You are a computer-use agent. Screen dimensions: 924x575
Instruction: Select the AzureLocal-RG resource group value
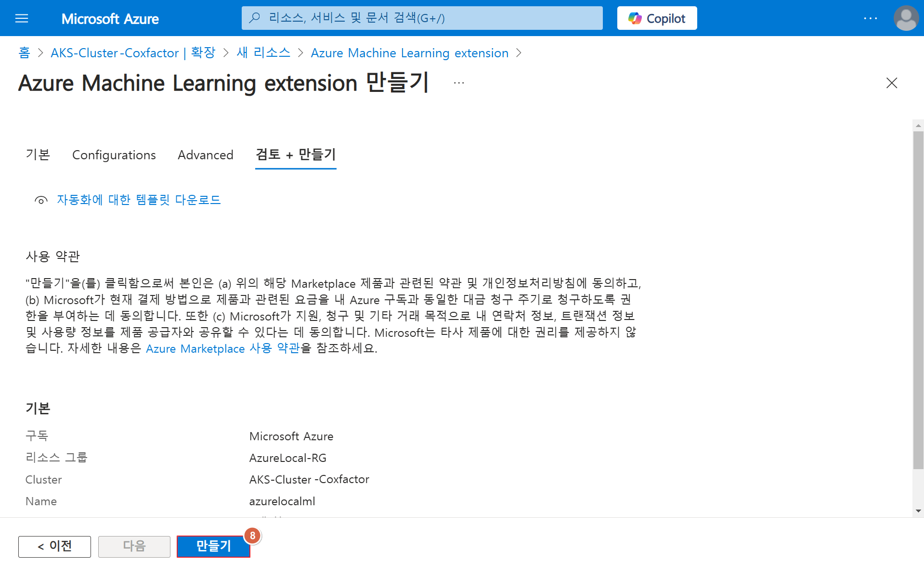point(288,458)
